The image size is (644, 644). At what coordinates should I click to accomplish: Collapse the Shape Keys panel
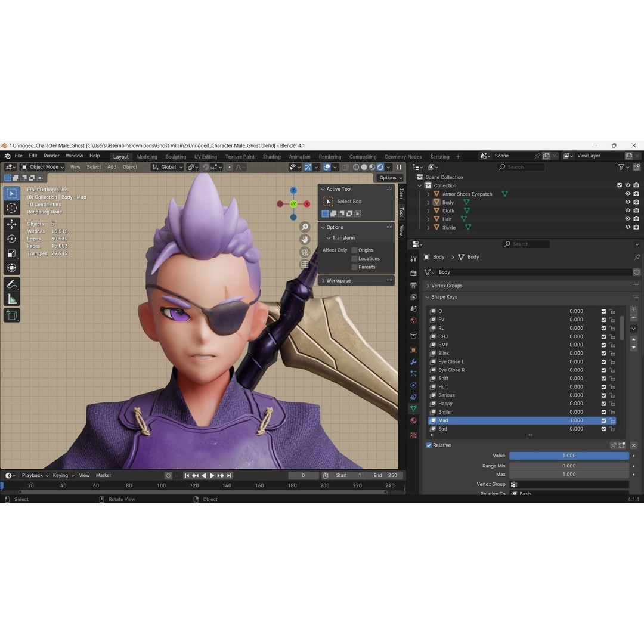444,296
